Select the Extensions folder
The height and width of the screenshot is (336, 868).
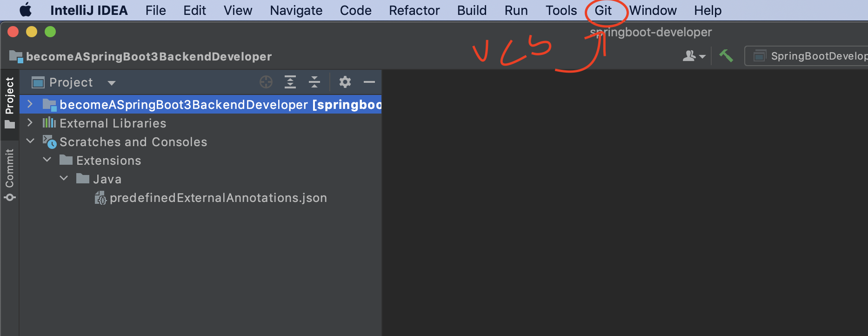click(x=108, y=161)
